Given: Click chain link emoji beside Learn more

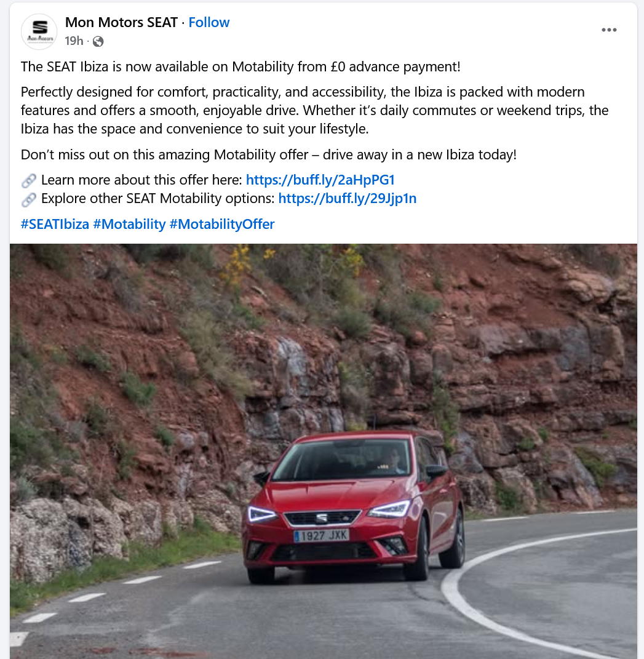Looking at the screenshot, I should [x=28, y=181].
